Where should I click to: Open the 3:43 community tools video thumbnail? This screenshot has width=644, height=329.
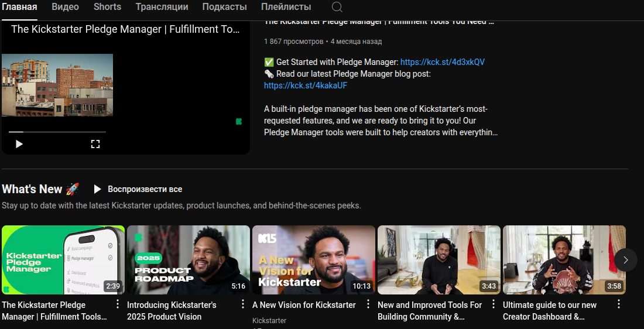pyautogui.click(x=439, y=260)
